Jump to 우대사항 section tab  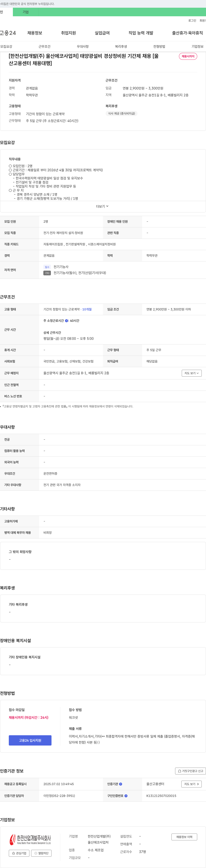(83, 46)
